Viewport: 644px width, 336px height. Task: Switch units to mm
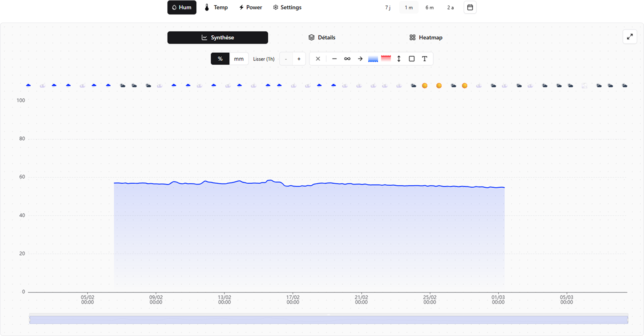239,59
